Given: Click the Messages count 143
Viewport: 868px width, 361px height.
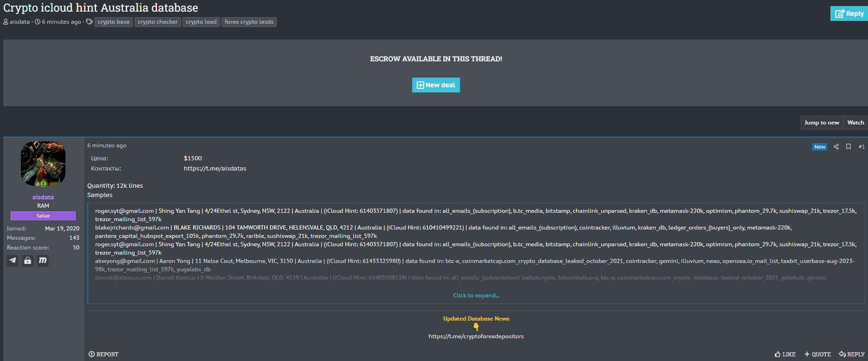Looking at the screenshot, I should pos(74,238).
